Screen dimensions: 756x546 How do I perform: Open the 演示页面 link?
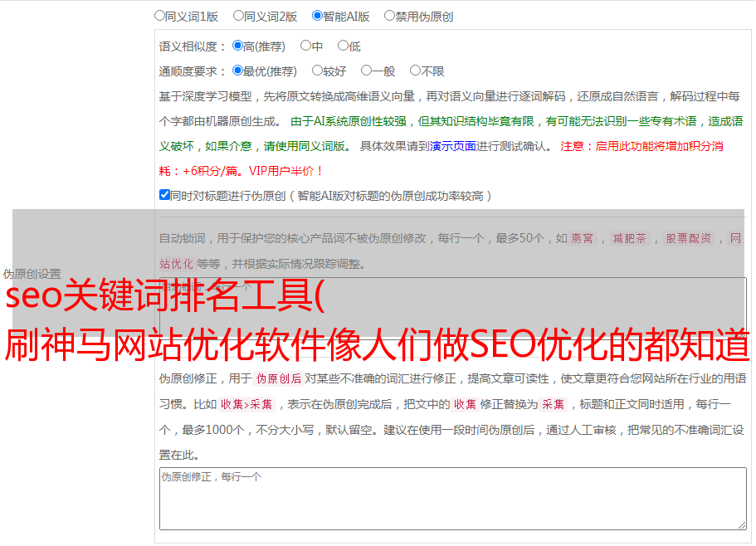pyautogui.click(x=453, y=146)
